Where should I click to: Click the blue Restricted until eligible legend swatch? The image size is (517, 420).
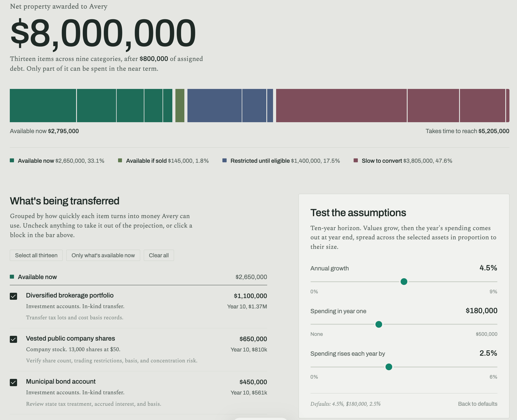pos(224,161)
